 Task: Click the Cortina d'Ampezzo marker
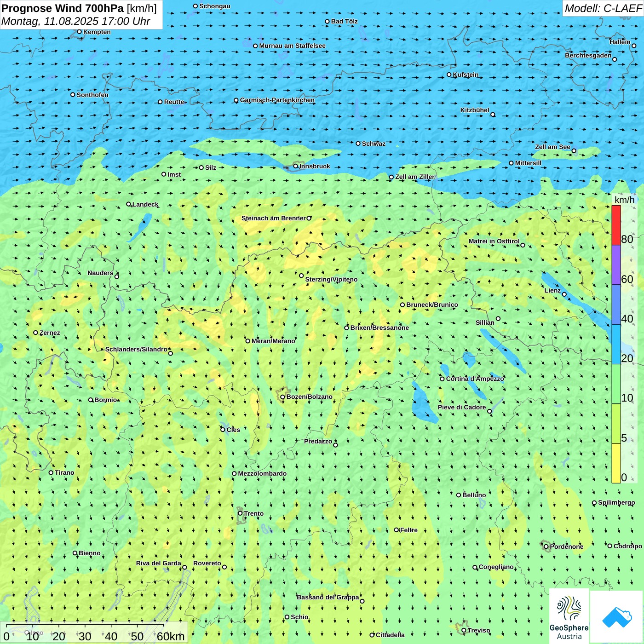(x=442, y=379)
